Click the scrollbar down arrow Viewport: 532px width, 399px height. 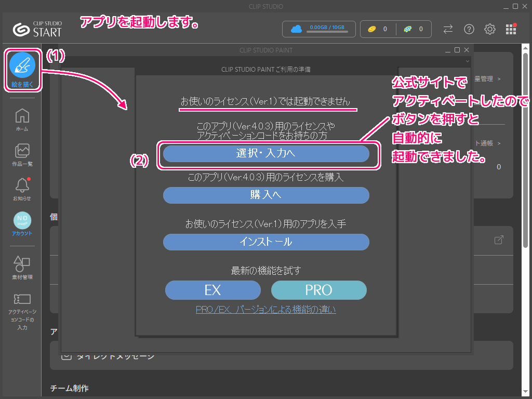click(525, 392)
